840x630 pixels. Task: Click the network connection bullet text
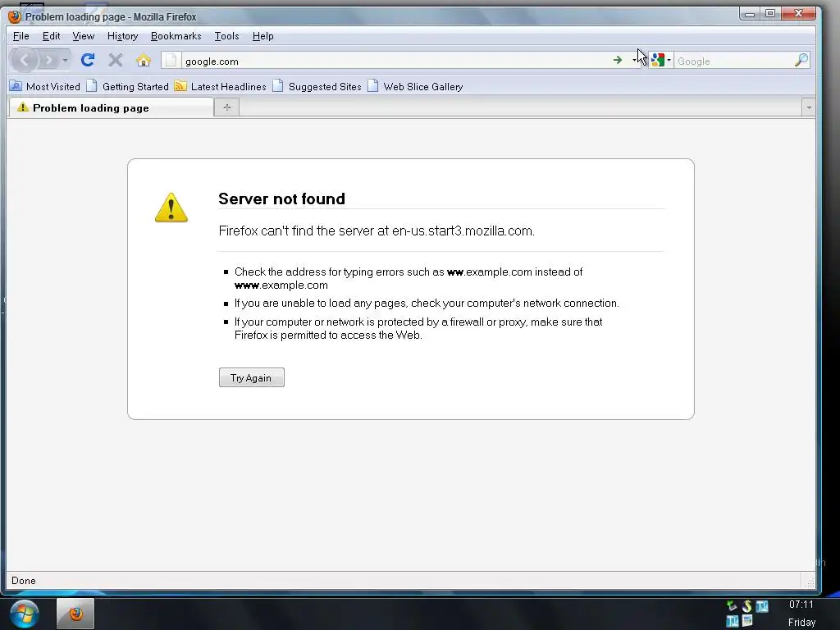click(427, 304)
